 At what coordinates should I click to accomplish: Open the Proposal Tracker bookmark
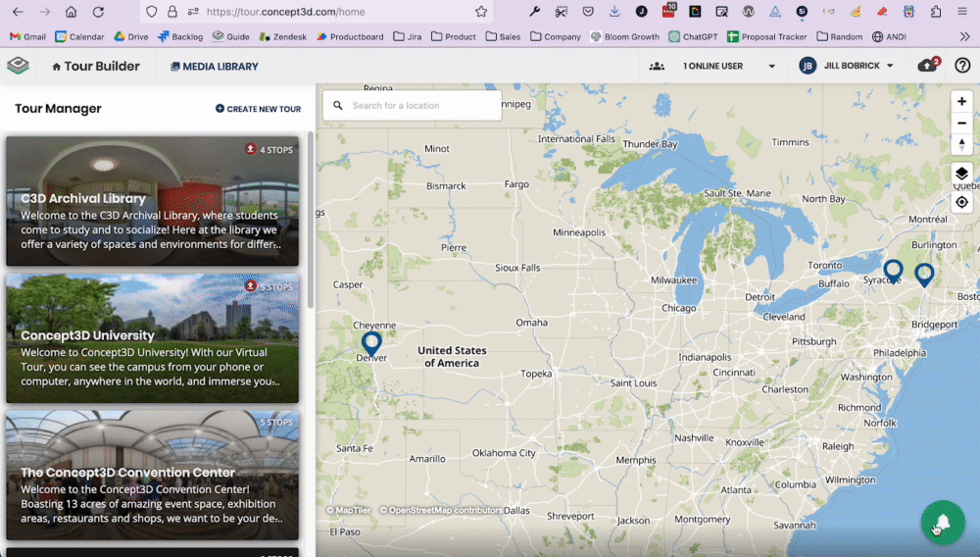(x=767, y=37)
